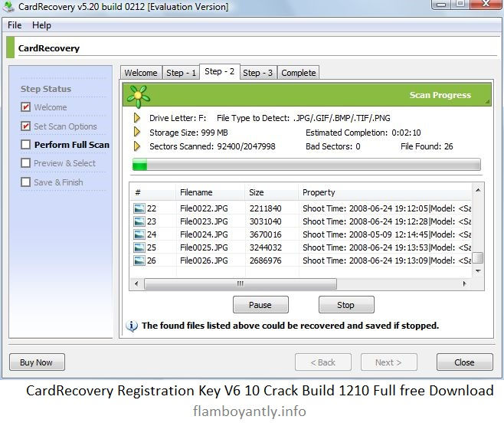Click the horizontal scrollbar thumb
This screenshot has height=426, width=504.
tap(241, 284)
